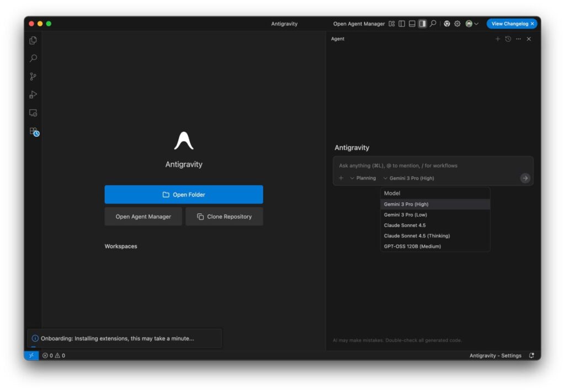Toggle the secondary sidebar visibility
The image size is (565, 392).
coord(422,24)
